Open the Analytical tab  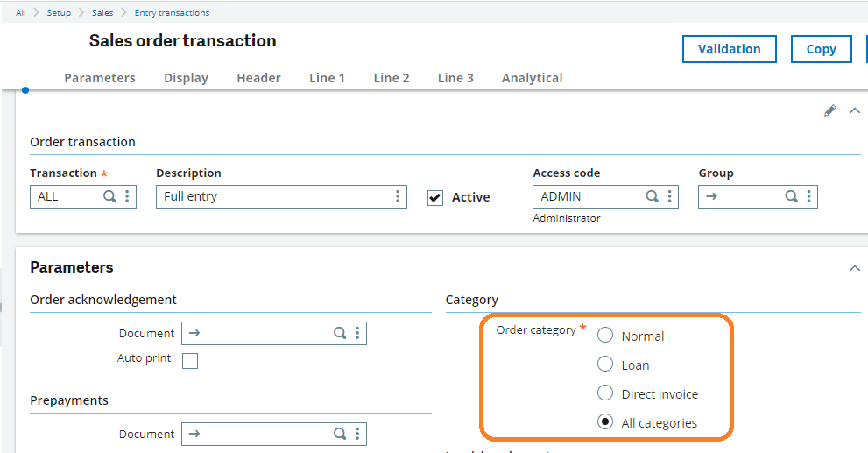tap(532, 78)
